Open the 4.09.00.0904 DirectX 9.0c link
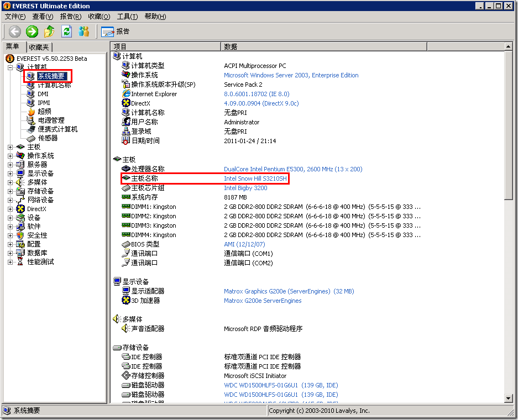 261,103
